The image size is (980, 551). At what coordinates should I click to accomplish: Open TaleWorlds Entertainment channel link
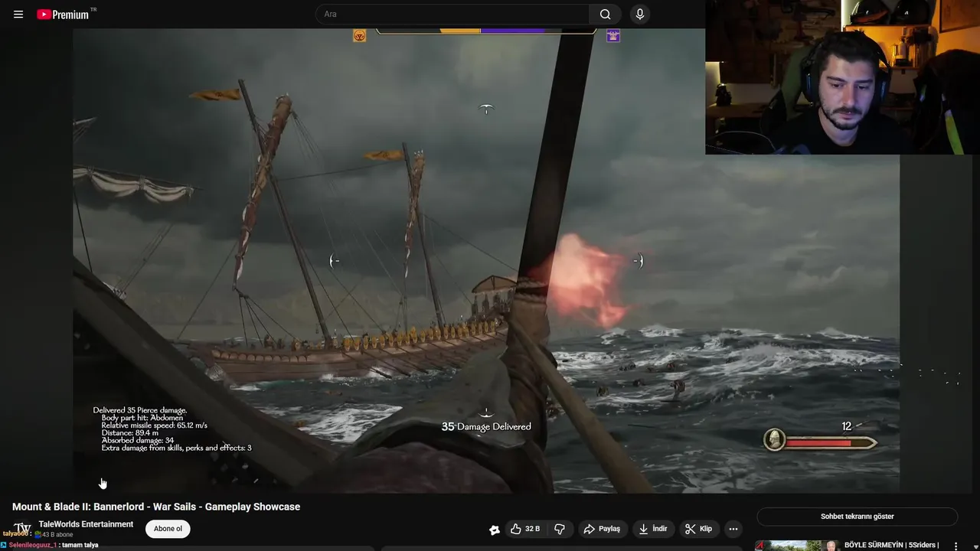(x=86, y=524)
